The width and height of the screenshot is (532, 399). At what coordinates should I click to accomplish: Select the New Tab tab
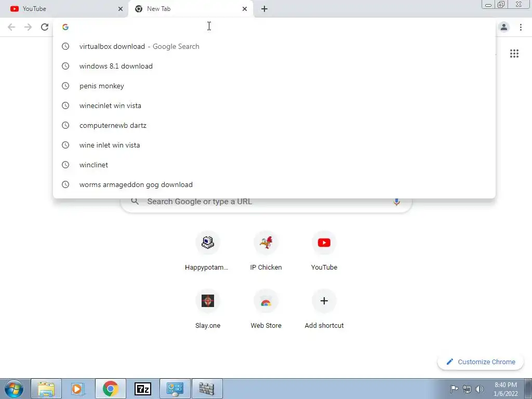pos(191,9)
